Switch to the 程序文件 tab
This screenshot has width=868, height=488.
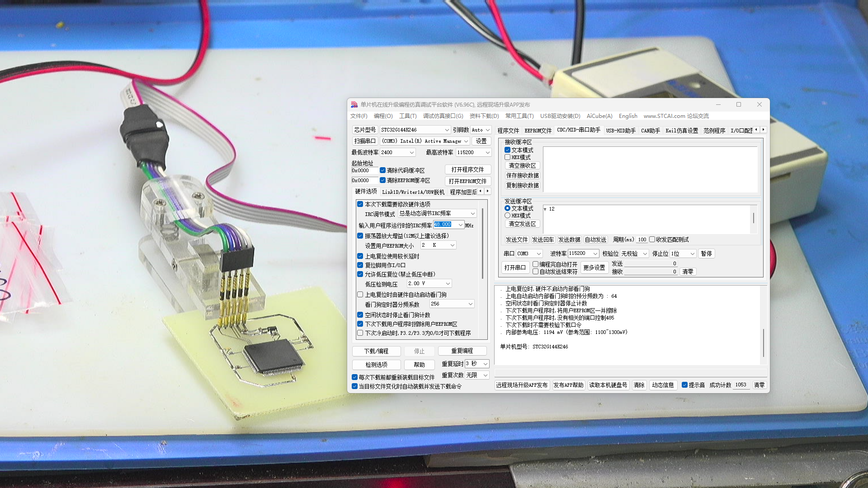pos(508,131)
